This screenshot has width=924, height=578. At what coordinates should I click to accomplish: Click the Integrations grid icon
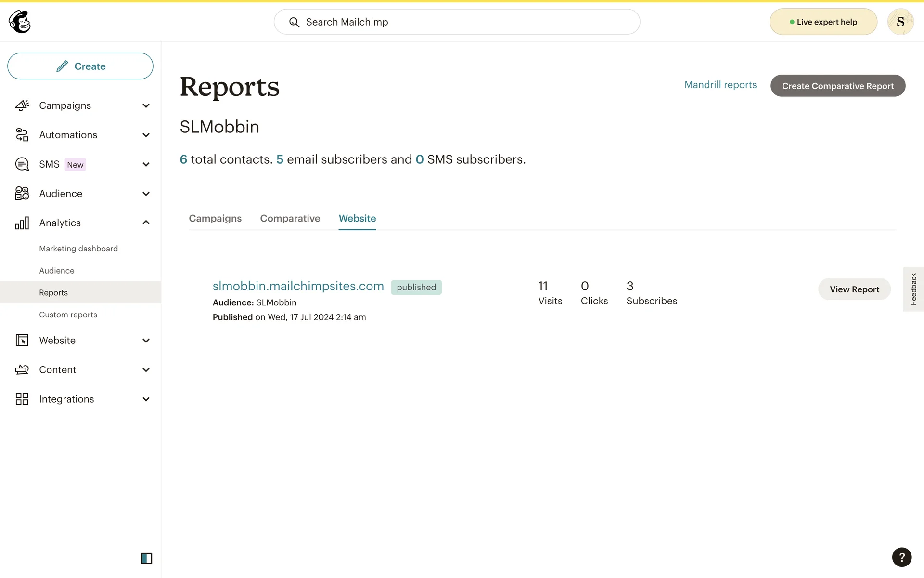point(22,399)
